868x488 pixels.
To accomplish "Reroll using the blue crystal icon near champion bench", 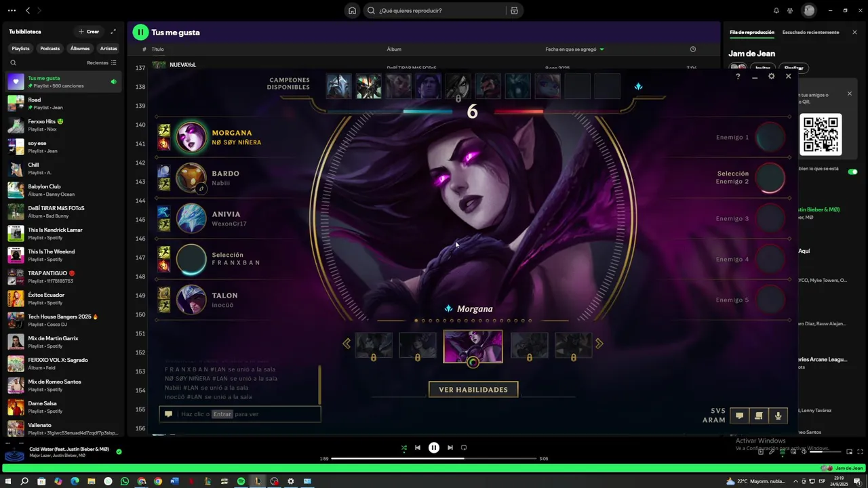I will [x=638, y=86].
